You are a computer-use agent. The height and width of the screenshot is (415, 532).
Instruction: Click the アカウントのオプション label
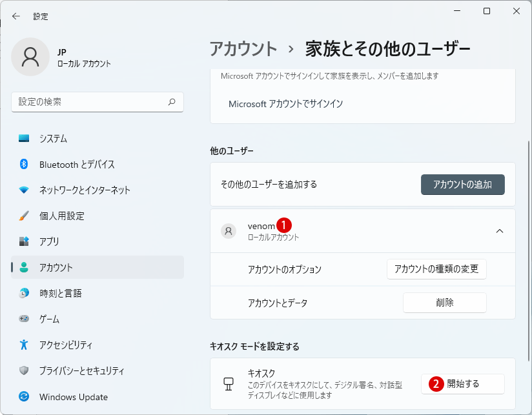coord(284,269)
